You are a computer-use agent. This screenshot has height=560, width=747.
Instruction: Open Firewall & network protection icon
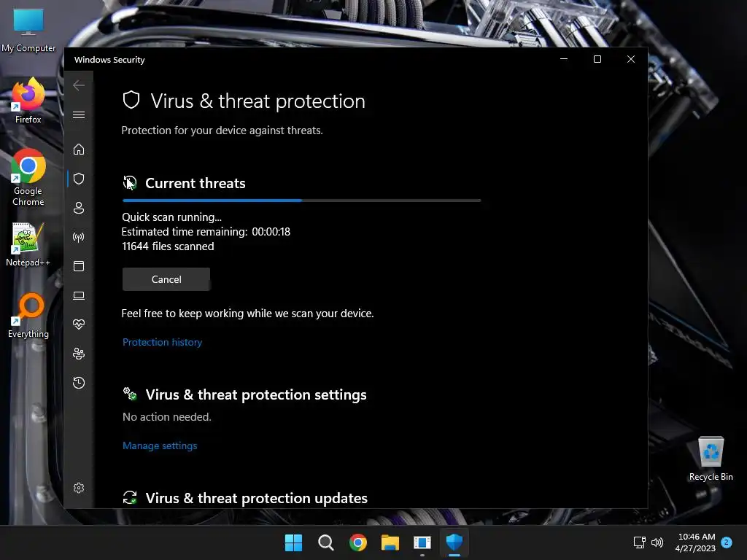[x=79, y=237]
